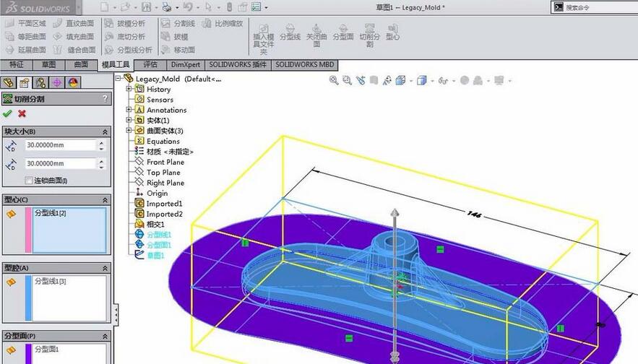The width and height of the screenshot is (638, 364).
Task: Select the 分割线 split line tool
Action: pyautogui.click(x=178, y=24)
